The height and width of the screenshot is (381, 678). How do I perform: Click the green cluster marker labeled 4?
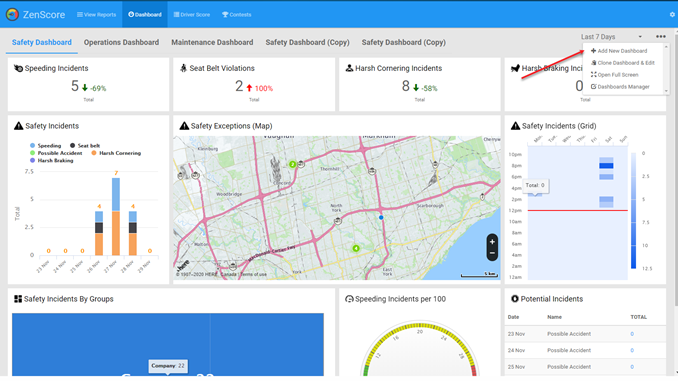(356, 248)
